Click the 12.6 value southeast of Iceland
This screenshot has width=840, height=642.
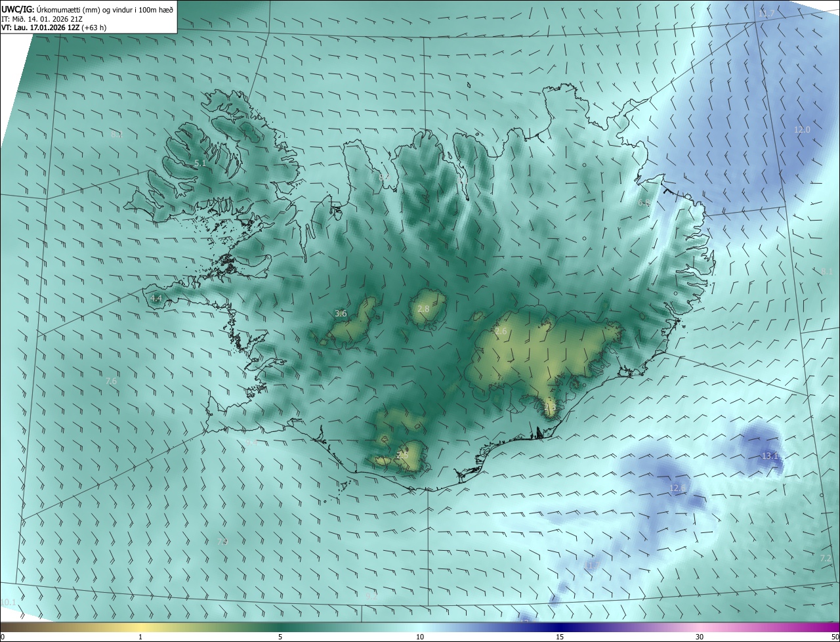point(678,488)
